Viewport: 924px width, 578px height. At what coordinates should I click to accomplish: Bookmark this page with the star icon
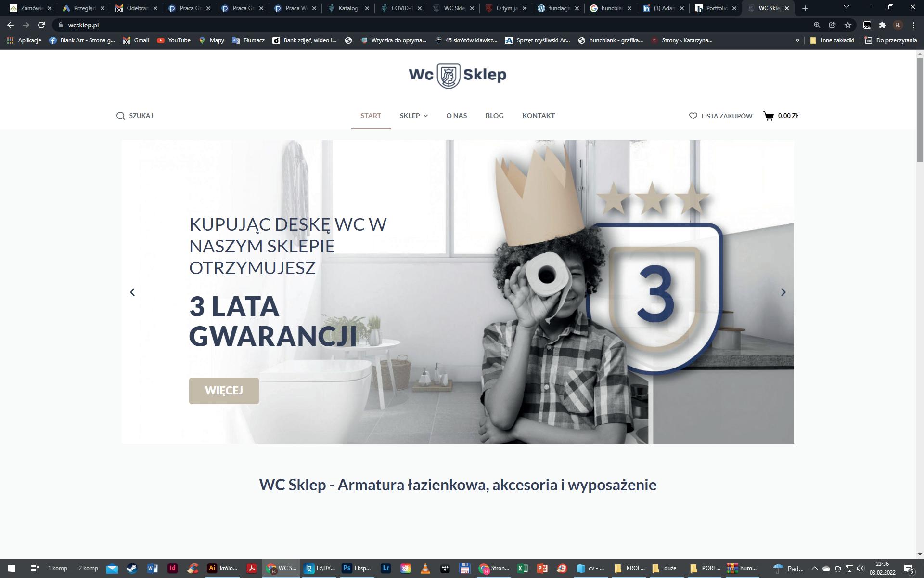848,25
